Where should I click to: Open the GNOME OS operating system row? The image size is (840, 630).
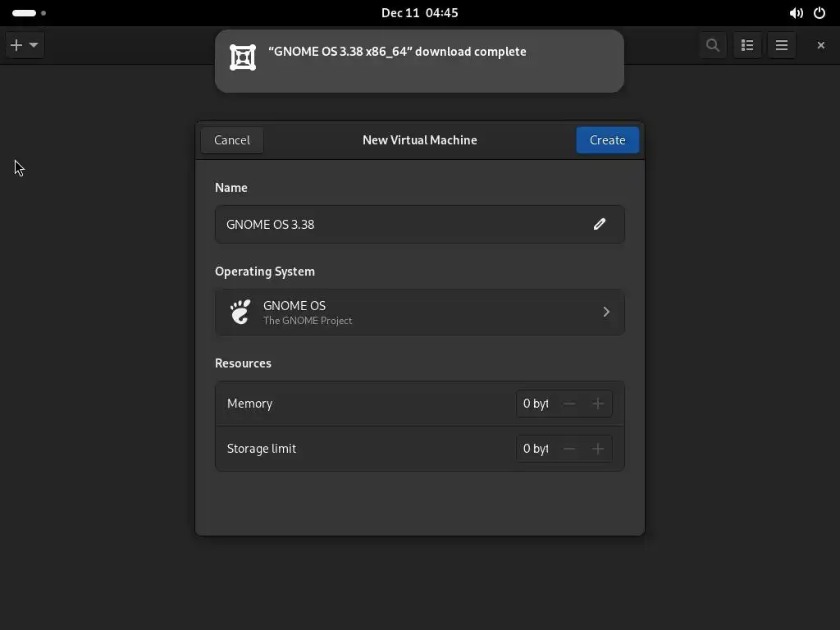point(419,313)
